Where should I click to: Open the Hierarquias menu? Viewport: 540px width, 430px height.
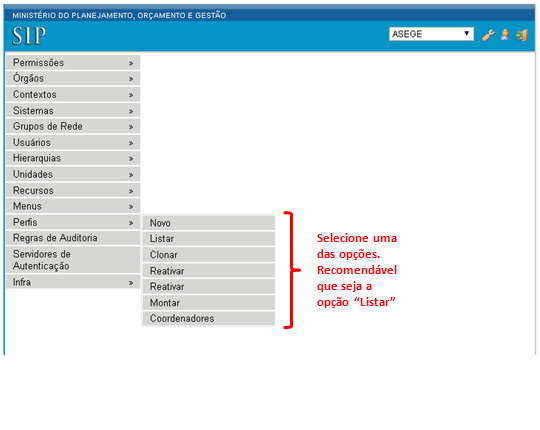(x=73, y=158)
